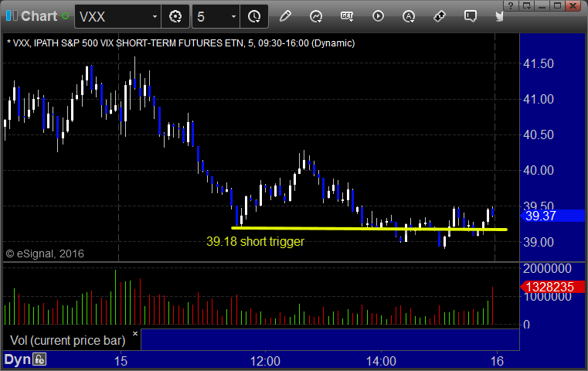This screenshot has height=371, width=588.
Task: Click the 16 date label on time axis
Action: (x=498, y=361)
